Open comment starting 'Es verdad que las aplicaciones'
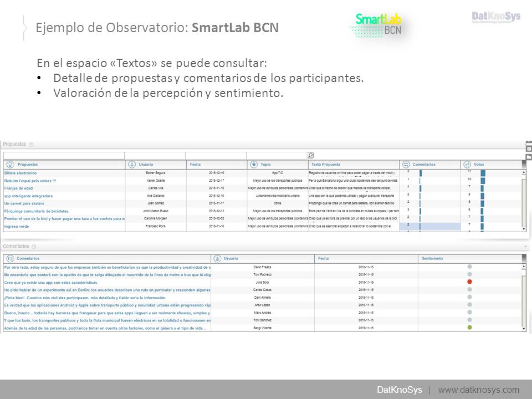Screen dimensions: 532x399 coord(107,305)
